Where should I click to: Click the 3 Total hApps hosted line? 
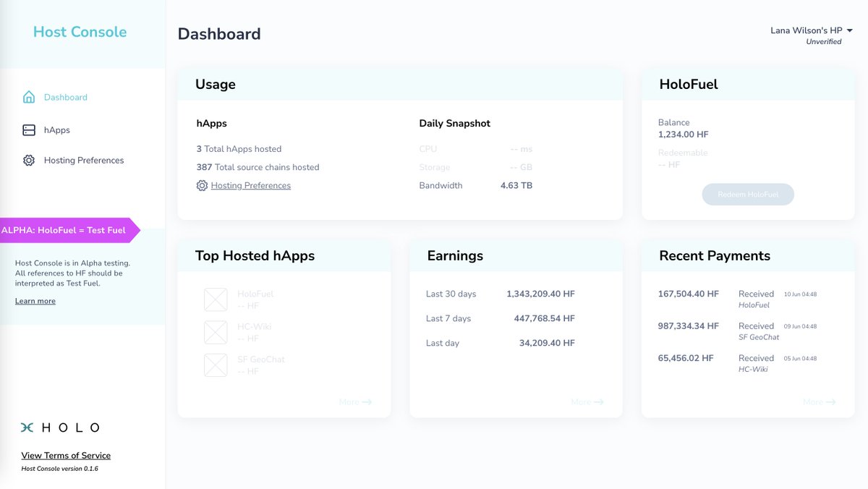click(239, 149)
